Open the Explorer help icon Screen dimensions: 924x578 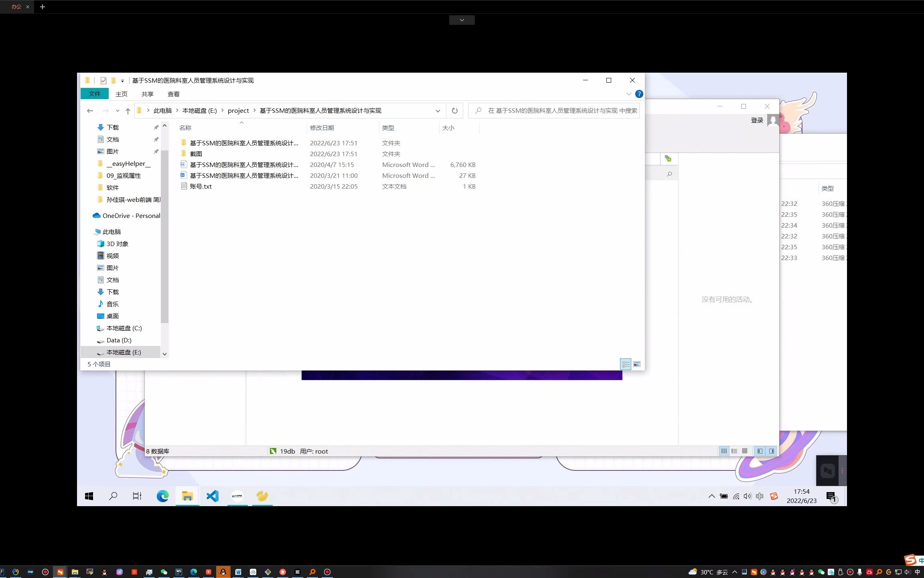pyautogui.click(x=639, y=94)
